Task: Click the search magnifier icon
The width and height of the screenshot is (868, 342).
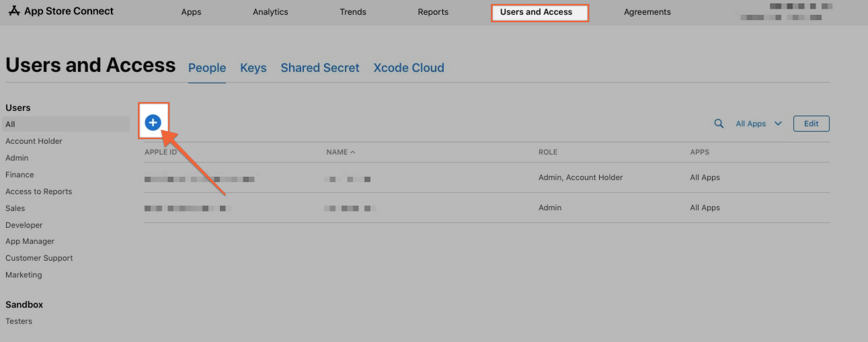Action: tap(719, 124)
